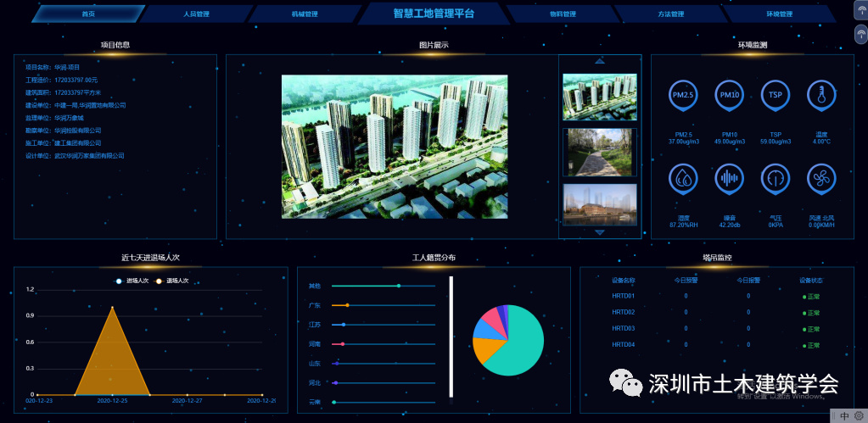868x423 pixels.
Task: Open the 机械管理 tab
Action: (x=304, y=14)
